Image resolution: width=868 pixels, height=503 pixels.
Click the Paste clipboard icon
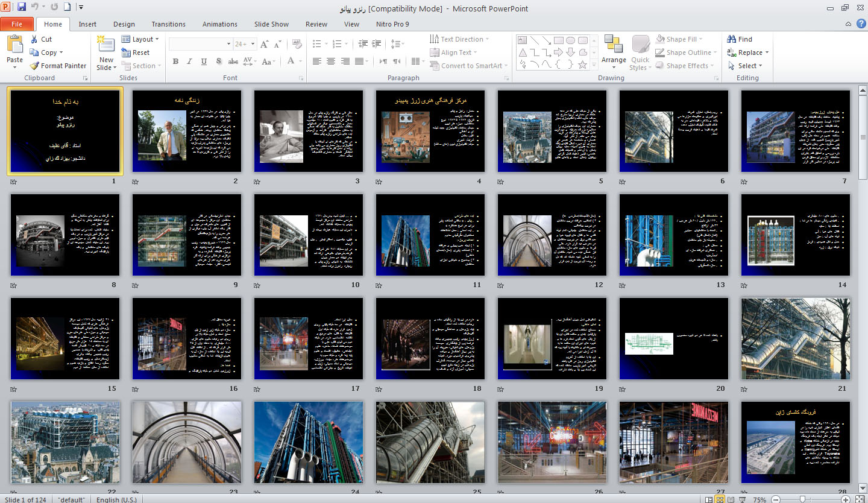click(x=14, y=45)
